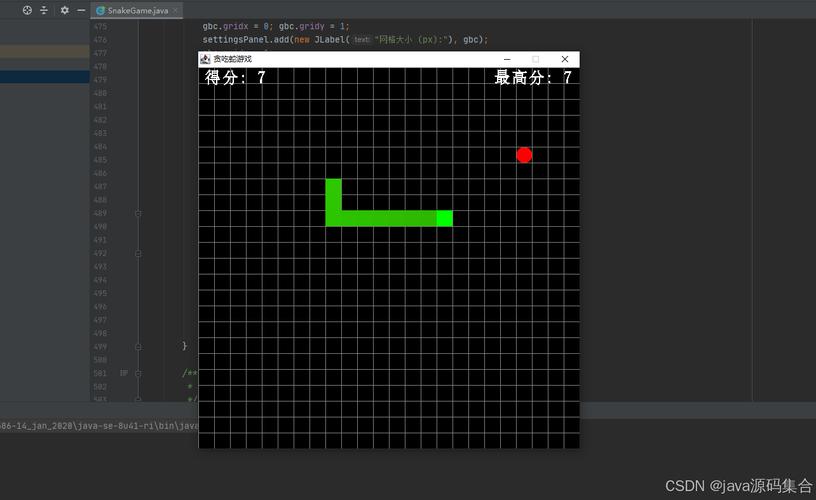Open the project panel settings gear

pos(65,10)
